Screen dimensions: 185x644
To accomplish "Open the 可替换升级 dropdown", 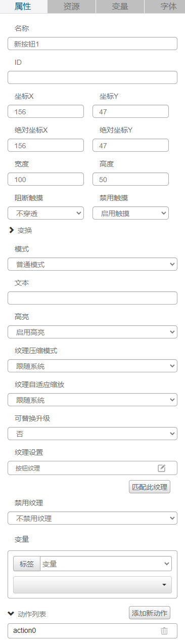I will tap(92, 434).
